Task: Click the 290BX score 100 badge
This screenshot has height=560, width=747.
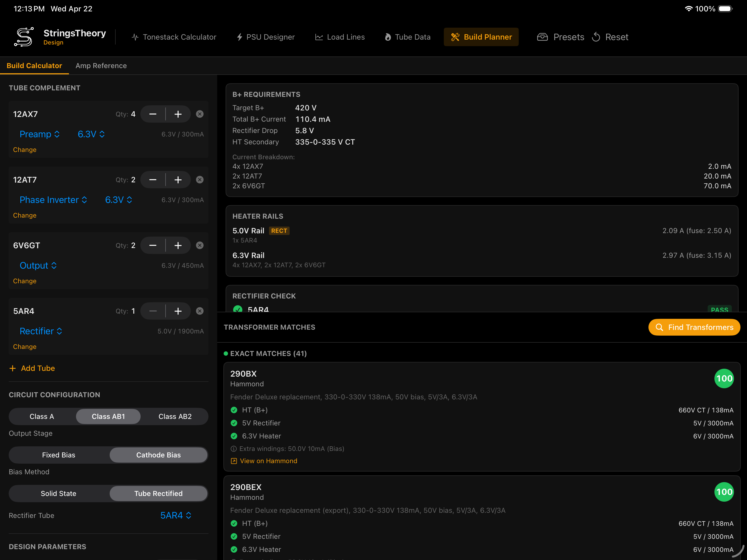Action: tap(724, 378)
